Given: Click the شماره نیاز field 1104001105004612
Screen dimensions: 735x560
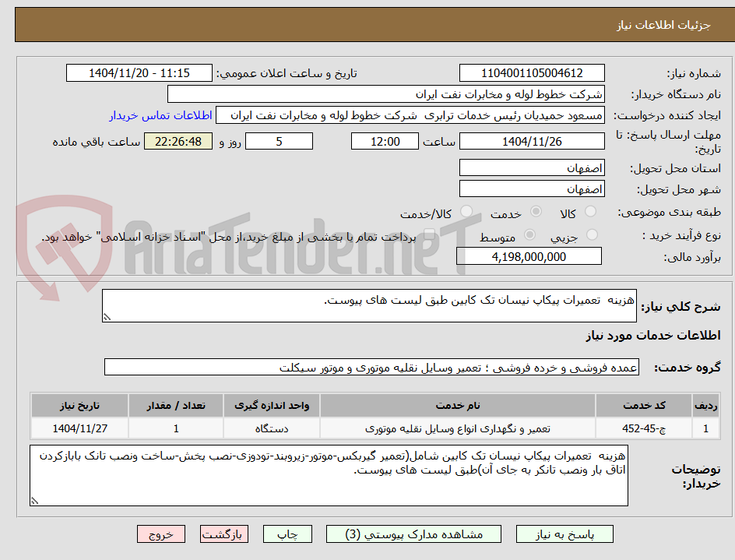Looking at the screenshot, I should 532,73.
